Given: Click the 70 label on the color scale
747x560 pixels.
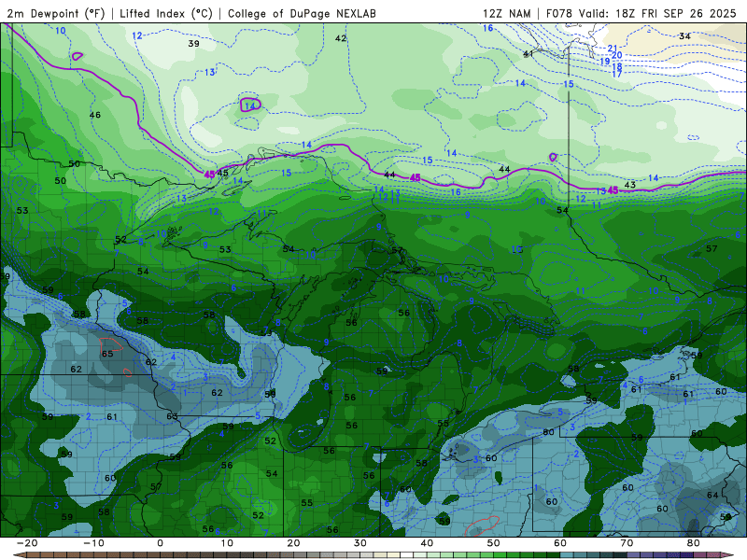Looking at the screenshot, I should point(627,543).
